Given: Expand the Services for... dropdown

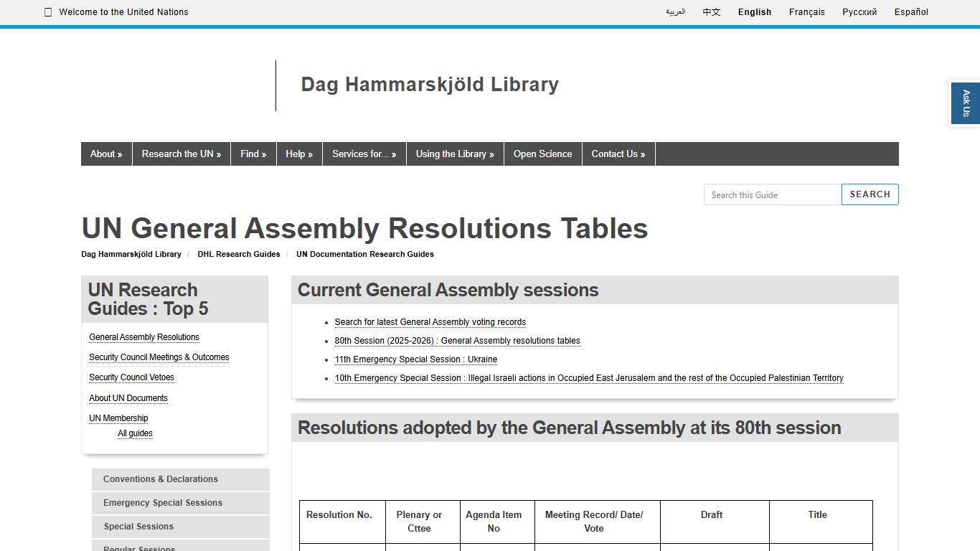Looking at the screenshot, I should (364, 154).
